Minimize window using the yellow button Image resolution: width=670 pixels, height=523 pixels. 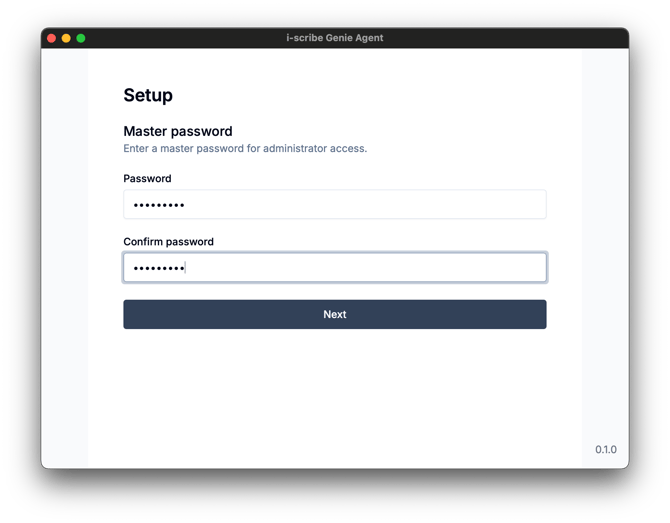pyautogui.click(x=66, y=38)
